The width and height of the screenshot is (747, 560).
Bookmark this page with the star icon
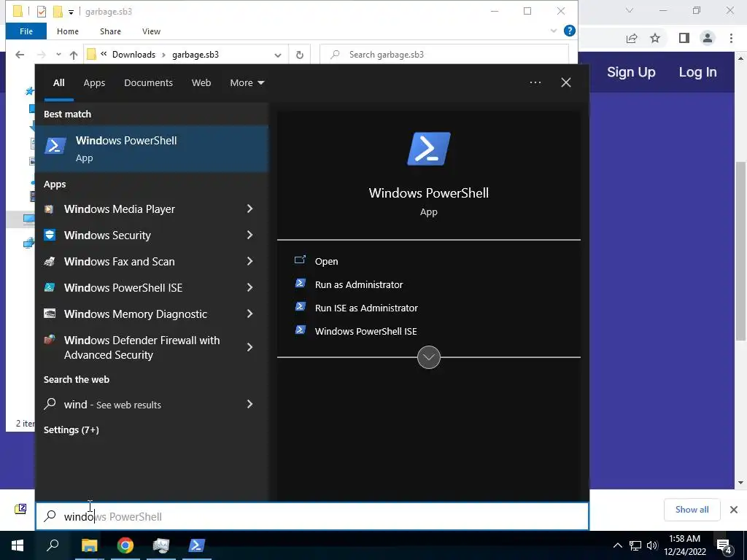point(655,38)
